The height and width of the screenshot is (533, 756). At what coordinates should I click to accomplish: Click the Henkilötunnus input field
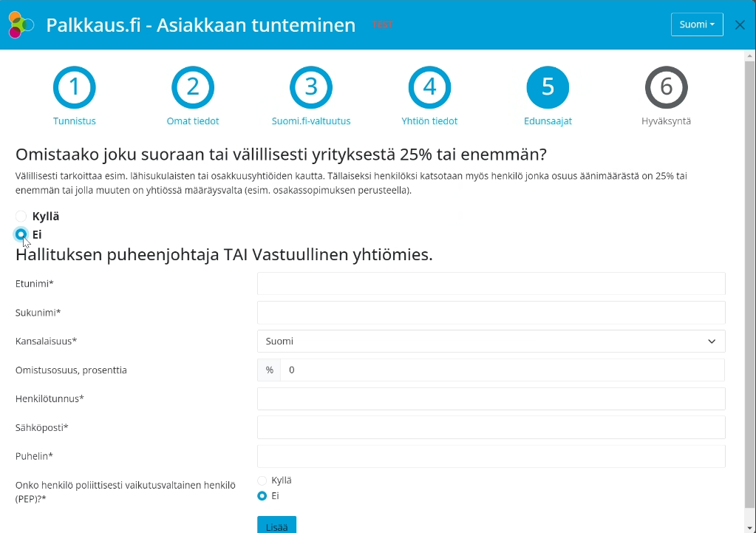pyautogui.click(x=491, y=398)
